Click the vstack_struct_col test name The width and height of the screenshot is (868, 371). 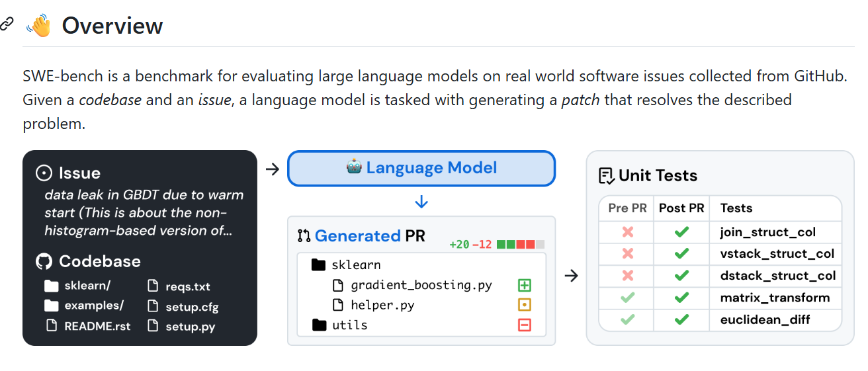[777, 254]
